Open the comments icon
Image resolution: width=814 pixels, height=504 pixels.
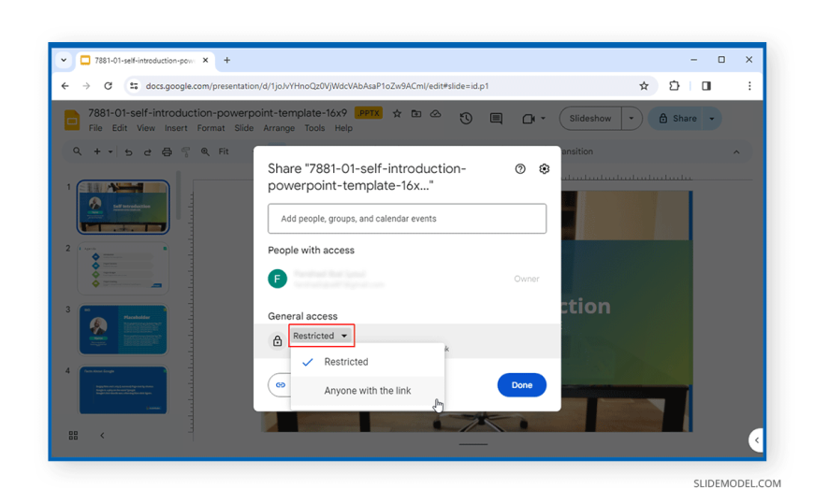[496, 119]
